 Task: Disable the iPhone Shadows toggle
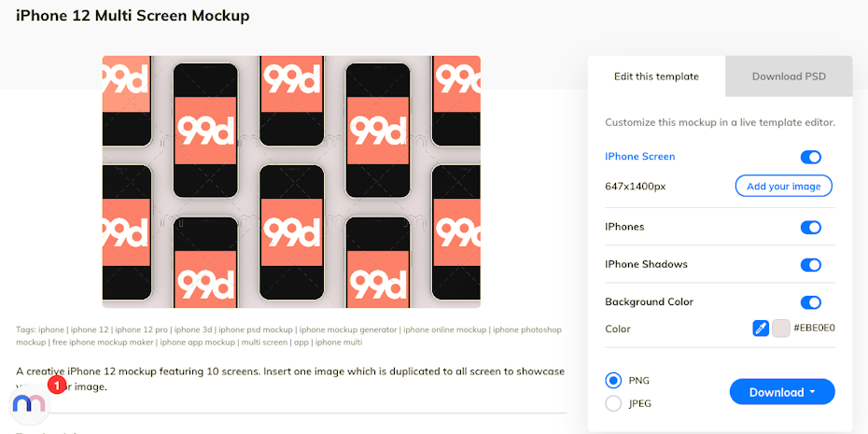click(x=810, y=265)
